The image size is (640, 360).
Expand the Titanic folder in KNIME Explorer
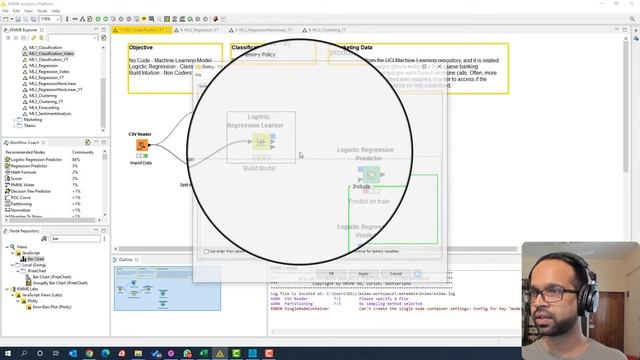[x=14, y=126]
